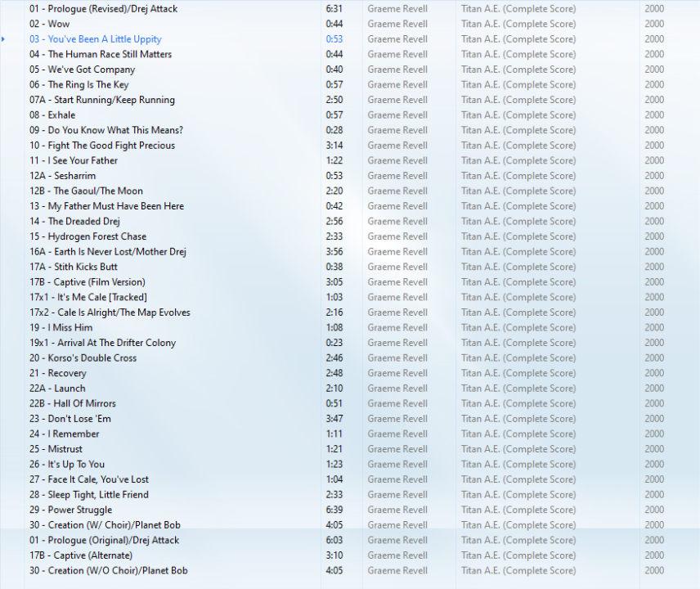Pick '11 - I See Your Father'
Viewport: 700px width, 589px height.
tap(74, 161)
